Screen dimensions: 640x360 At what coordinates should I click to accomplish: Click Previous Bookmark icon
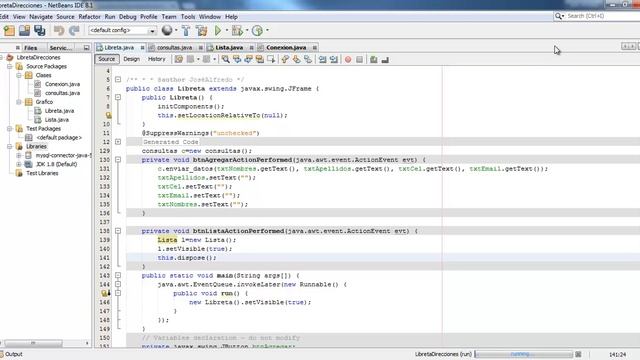click(285, 60)
